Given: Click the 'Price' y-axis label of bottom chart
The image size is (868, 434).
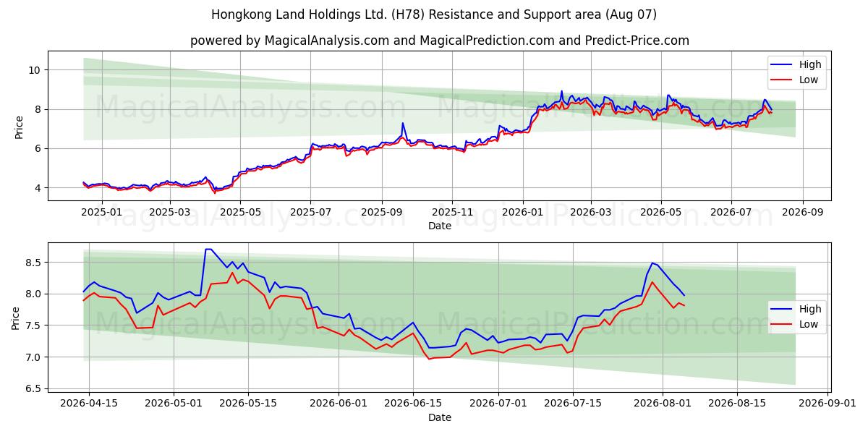Looking at the screenshot, I should click(x=16, y=318).
